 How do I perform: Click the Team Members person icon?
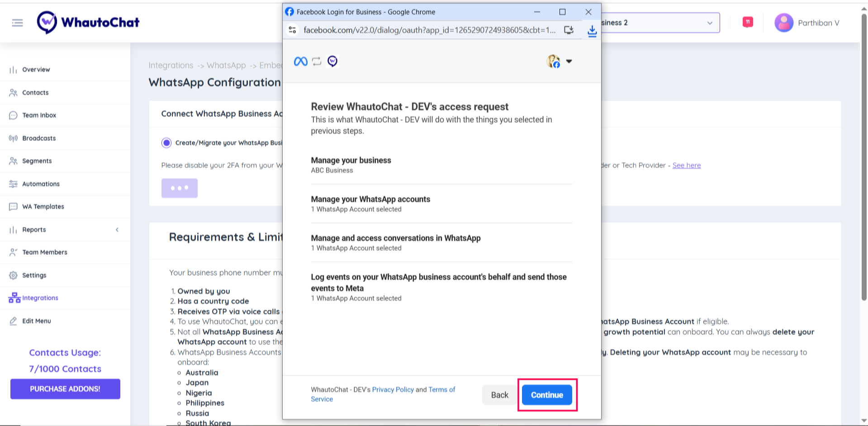click(x=13, y=252)
